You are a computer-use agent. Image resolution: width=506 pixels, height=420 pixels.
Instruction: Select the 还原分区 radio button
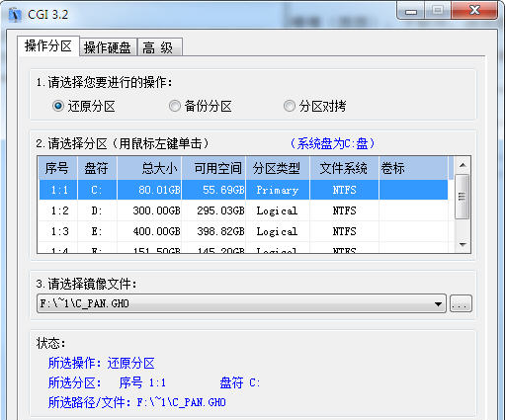pos(58,107)
